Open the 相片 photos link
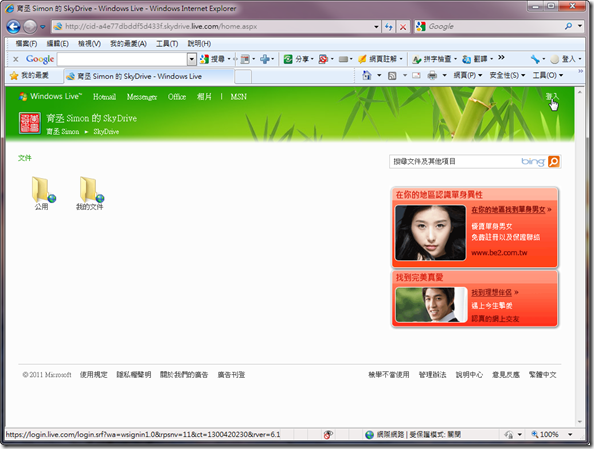This screenshot has width=594, height=449. (x=204, y=97)
